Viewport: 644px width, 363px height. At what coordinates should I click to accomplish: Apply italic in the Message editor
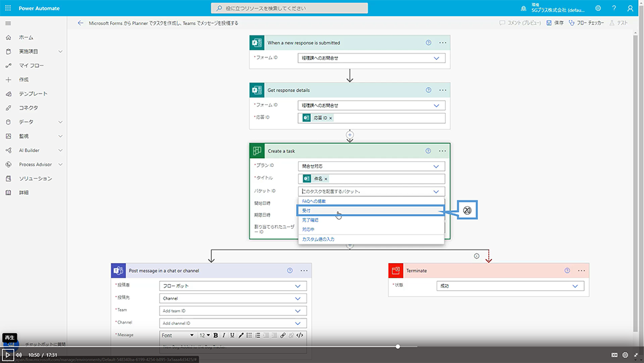224,335
